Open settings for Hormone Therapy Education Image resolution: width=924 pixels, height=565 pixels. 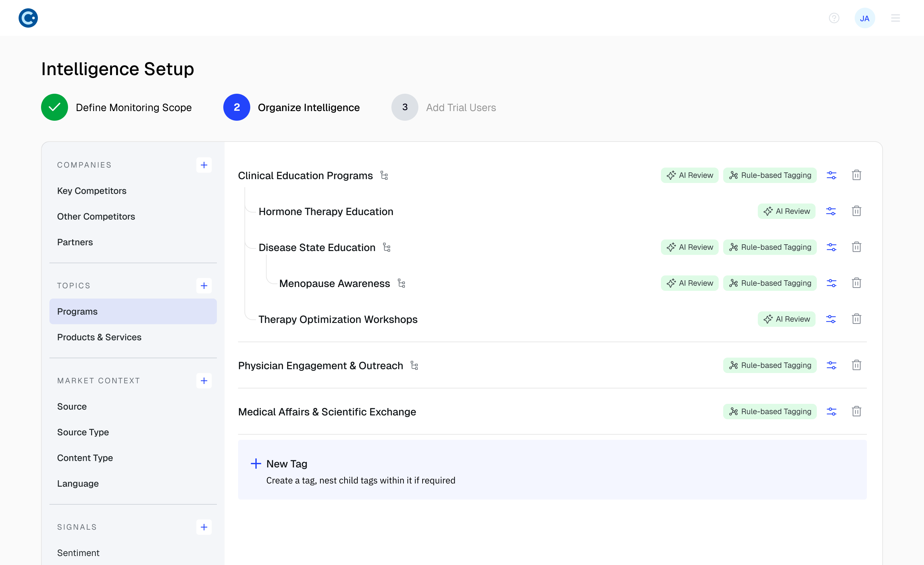pyautogui.click(x=831, y=212)
